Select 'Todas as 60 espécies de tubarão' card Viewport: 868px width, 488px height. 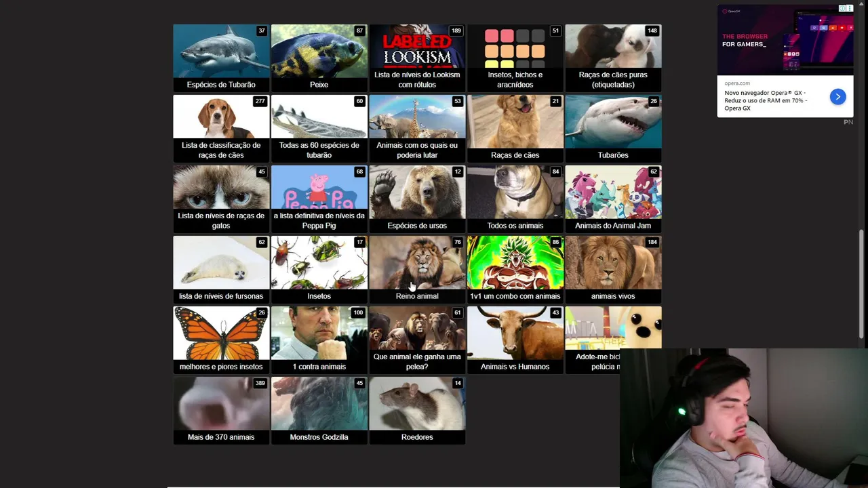pos(319,128)
